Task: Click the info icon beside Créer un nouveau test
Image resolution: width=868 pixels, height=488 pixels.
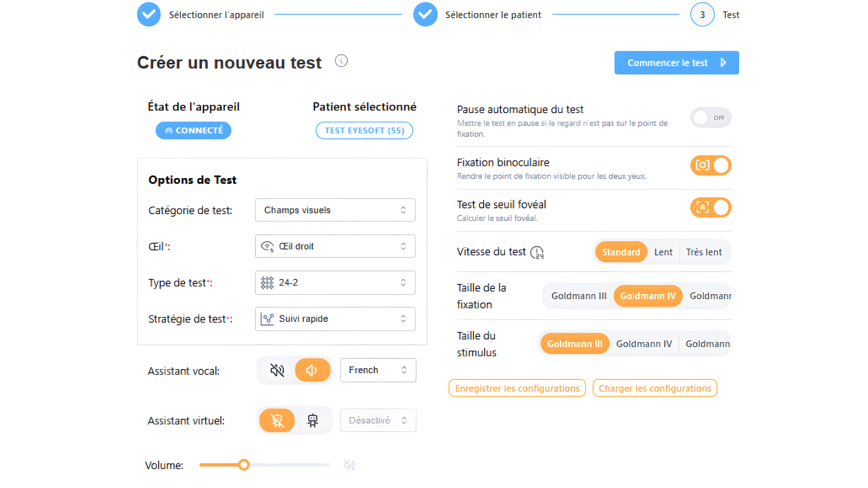Action: (x=341, y=61)
